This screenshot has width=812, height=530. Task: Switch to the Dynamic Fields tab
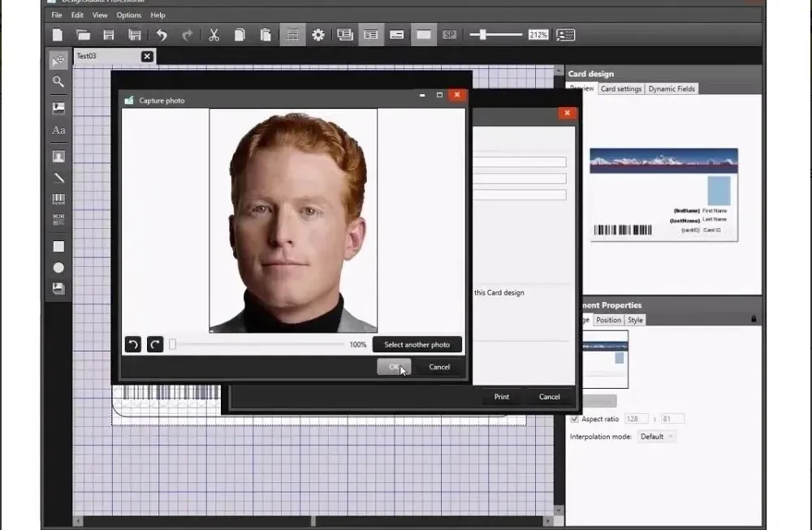[672, 88]
